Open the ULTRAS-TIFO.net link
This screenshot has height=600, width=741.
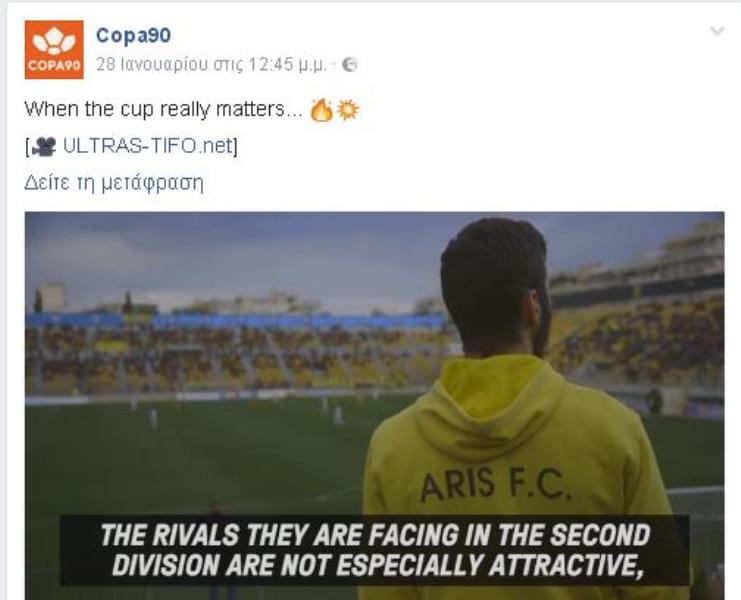(147, 146)
